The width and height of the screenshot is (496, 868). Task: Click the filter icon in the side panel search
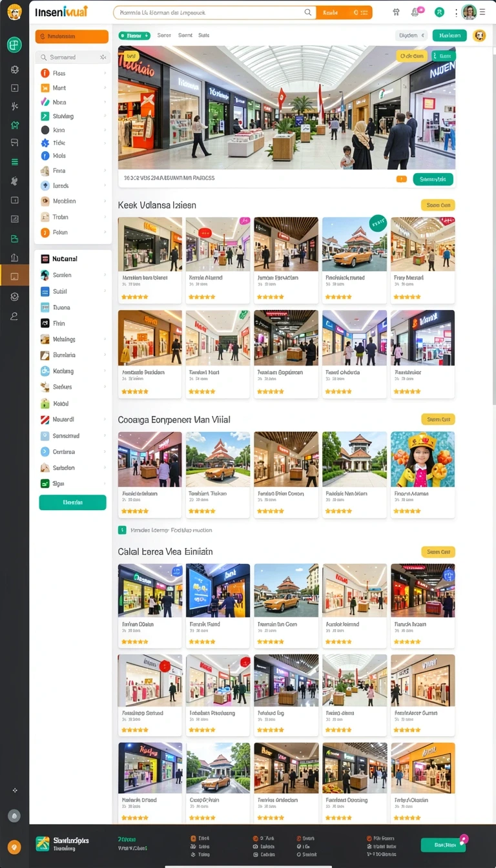tap(103, 57)
